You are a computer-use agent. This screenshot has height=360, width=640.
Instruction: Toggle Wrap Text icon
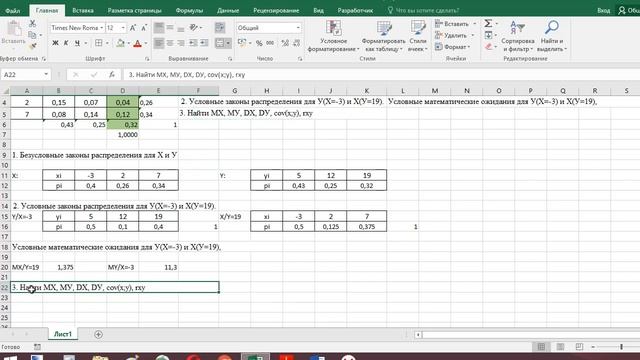(220, 28)
